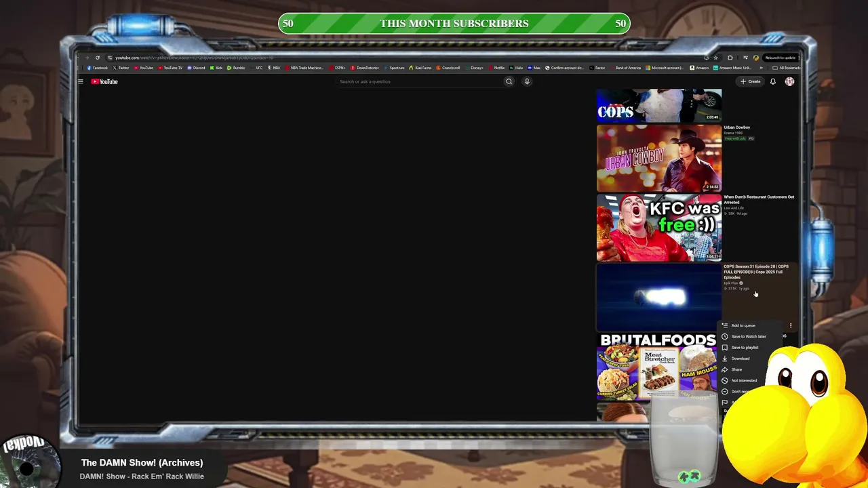The height and width of the screenshot is (488, 868).
Task: Open the YouTube guide hamburger menu
Action: click(80, 81)
